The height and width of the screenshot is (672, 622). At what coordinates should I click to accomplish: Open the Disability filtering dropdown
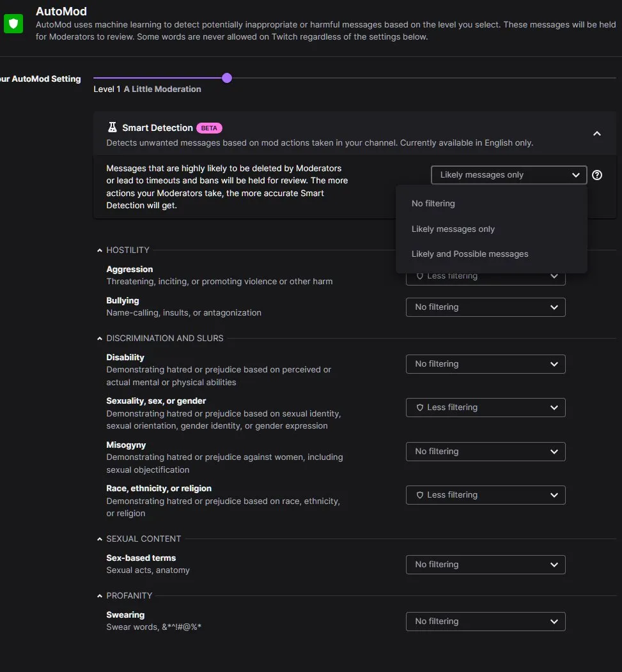[486, 364]
